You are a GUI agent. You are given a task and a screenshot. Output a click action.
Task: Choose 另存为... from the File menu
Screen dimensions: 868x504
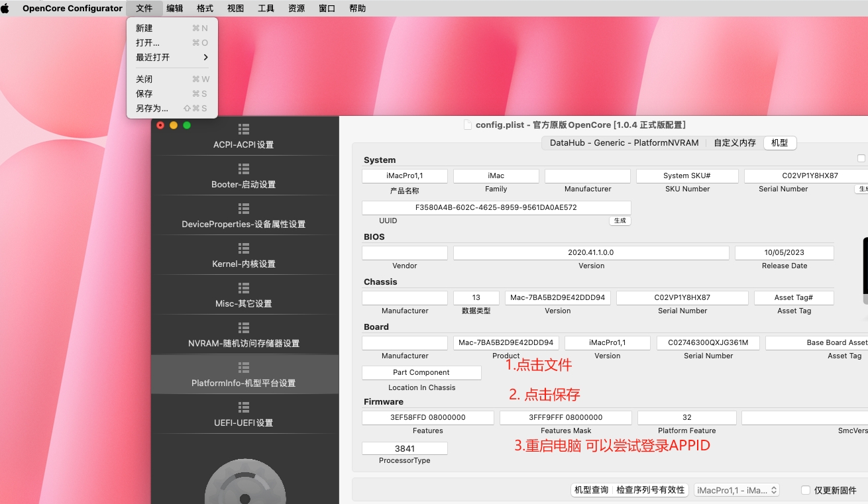[172, 108]
